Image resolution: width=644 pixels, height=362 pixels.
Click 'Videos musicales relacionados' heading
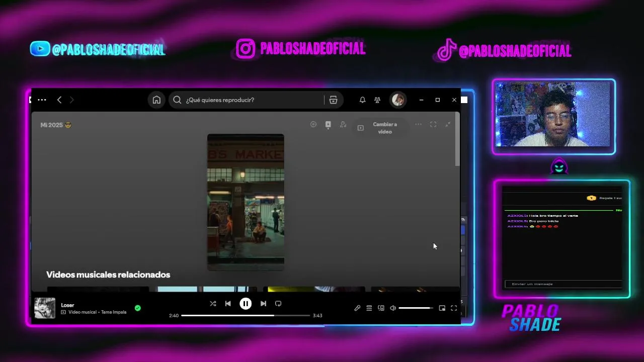click(x=108, y=275)
